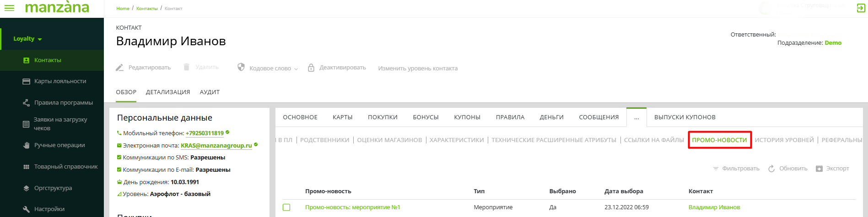This screenshot has height=217, width=868.
Task: Open the promo-news event №1 link
Action: [352, 207]
